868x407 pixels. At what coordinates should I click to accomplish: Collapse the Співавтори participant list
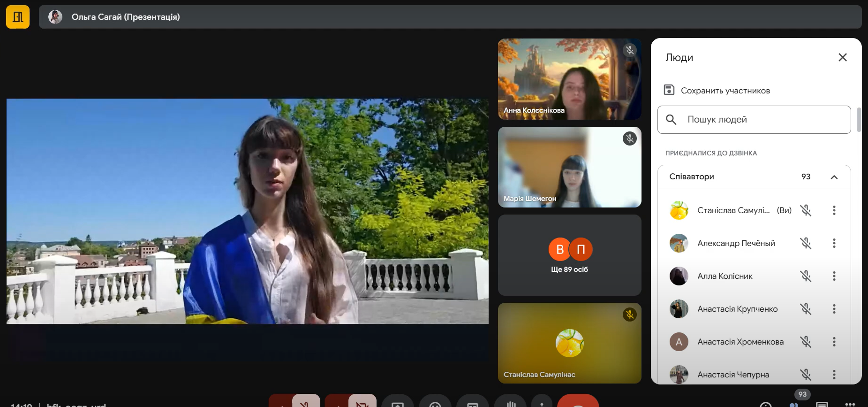(834, 177)
